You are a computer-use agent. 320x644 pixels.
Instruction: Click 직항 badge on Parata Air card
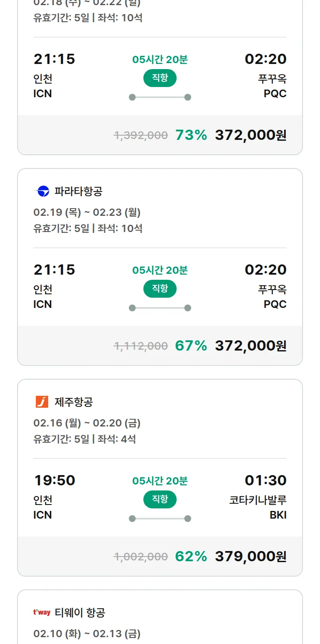(x=160, y=289)
